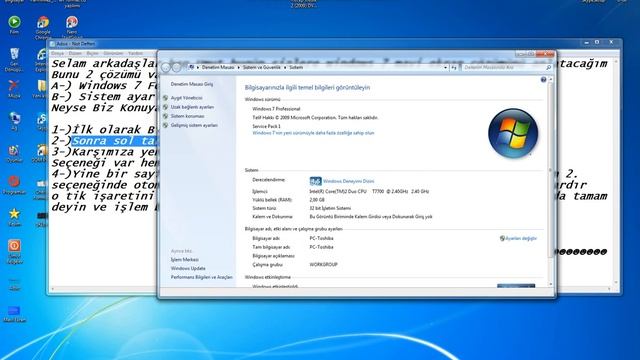The width and height of the screenshot is (640, 360).
Task: Open the Yardım menu in Not Defteri
Action: [136, 53]
